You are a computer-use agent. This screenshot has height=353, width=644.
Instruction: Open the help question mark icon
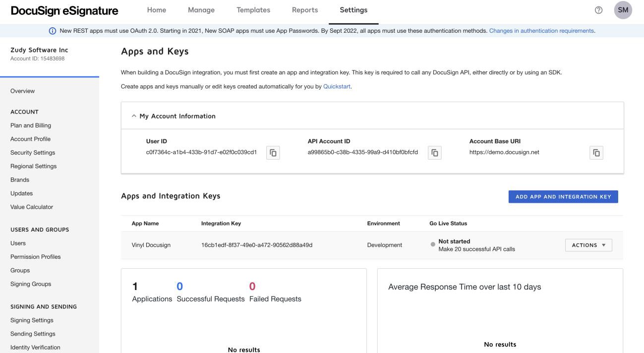(598, 10)
